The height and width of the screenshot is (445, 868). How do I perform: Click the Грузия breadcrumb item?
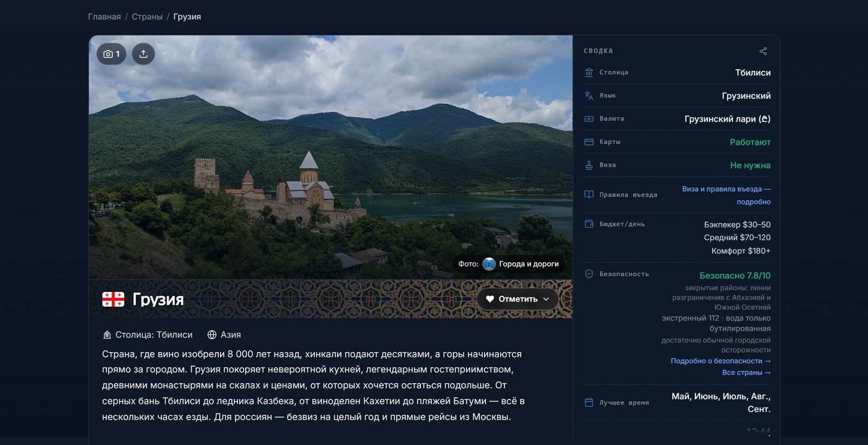187,17
